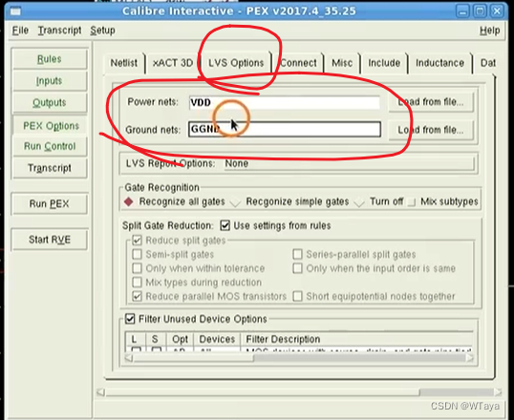Maximize the Calibre Interactive window
Screen dimensions: 514x420
coord(480,11)
